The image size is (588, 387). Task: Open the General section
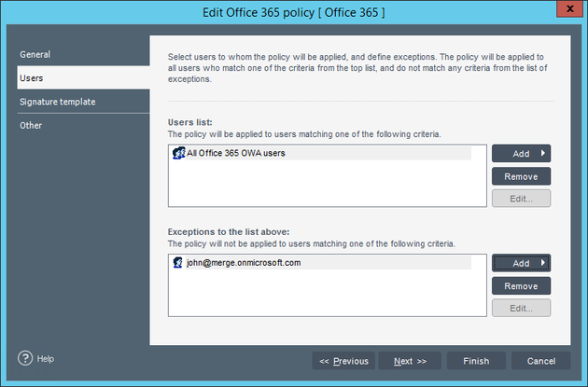tap(83, 54)
